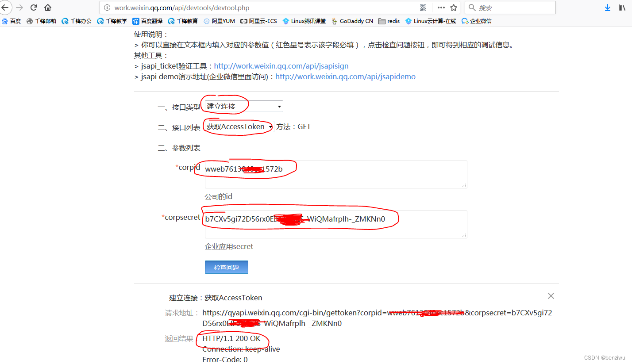632x364 pixels.
Task: Click the 检查问题 button
Action: coord(226,267)
